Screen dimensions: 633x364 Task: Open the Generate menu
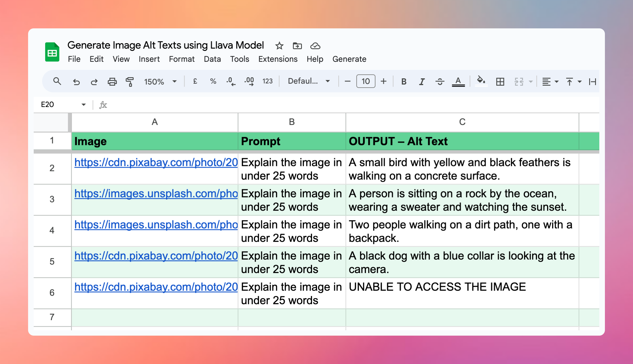click(x=349, y=59)
